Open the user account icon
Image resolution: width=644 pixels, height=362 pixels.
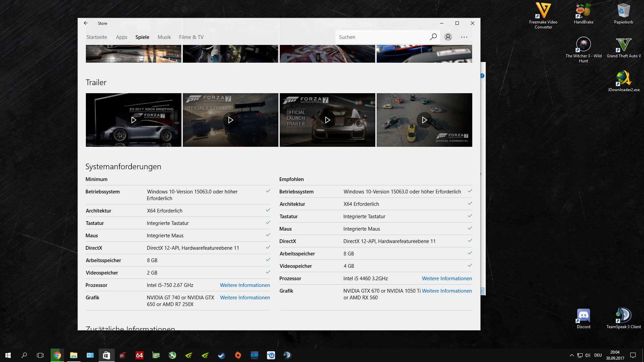[448, 37]
